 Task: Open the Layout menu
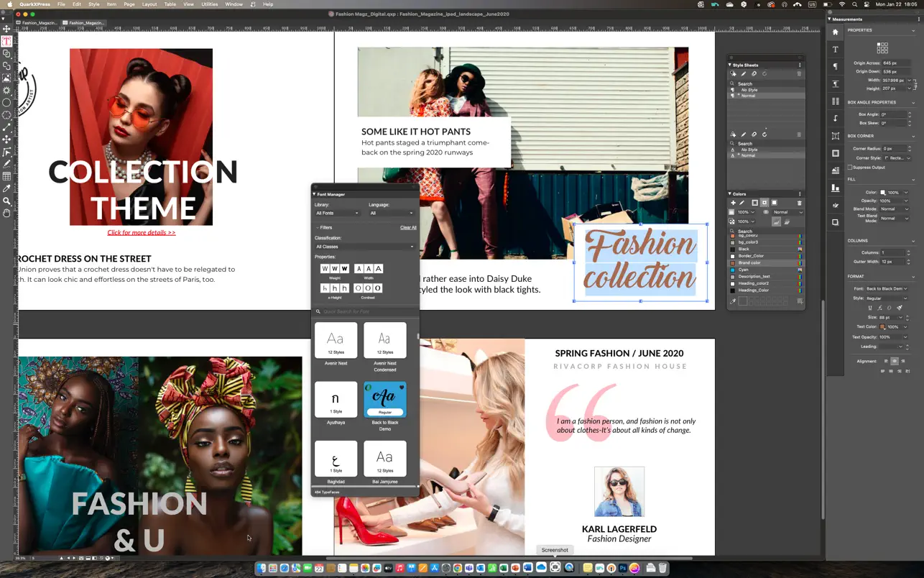(x=149, y=4)
